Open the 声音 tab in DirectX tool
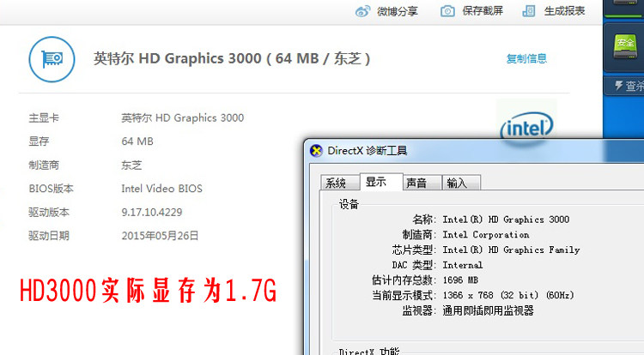The width and height of the screenshot is (644, 355). point(421,183)
